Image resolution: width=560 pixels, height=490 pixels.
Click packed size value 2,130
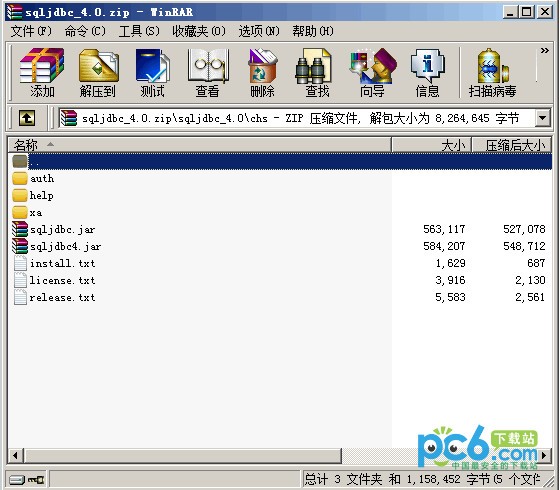click(x=530, y=280)
